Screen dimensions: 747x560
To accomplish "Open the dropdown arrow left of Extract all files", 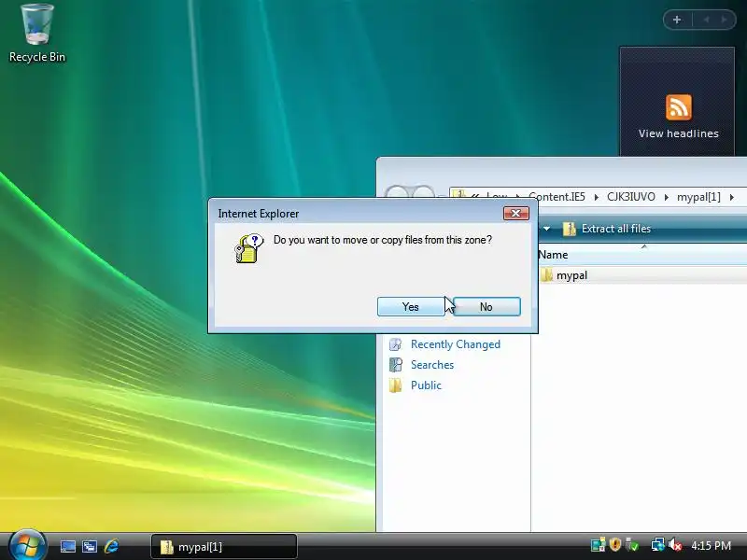I will tap(546, 229).
